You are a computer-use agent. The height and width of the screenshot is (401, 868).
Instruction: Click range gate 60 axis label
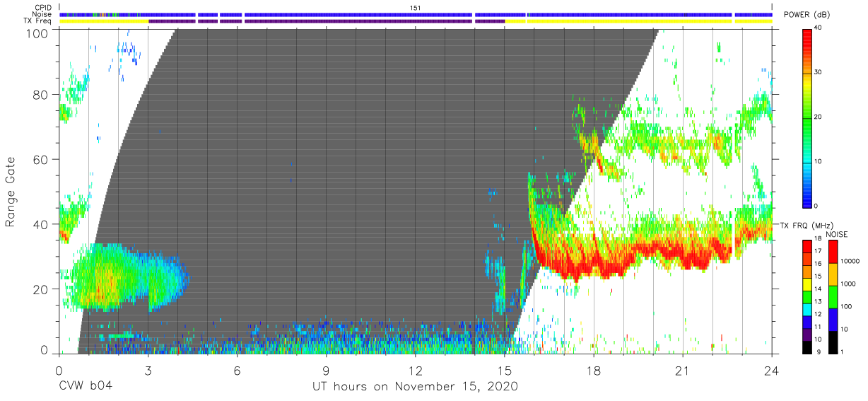pyautogui.click(x=40, y=159)
